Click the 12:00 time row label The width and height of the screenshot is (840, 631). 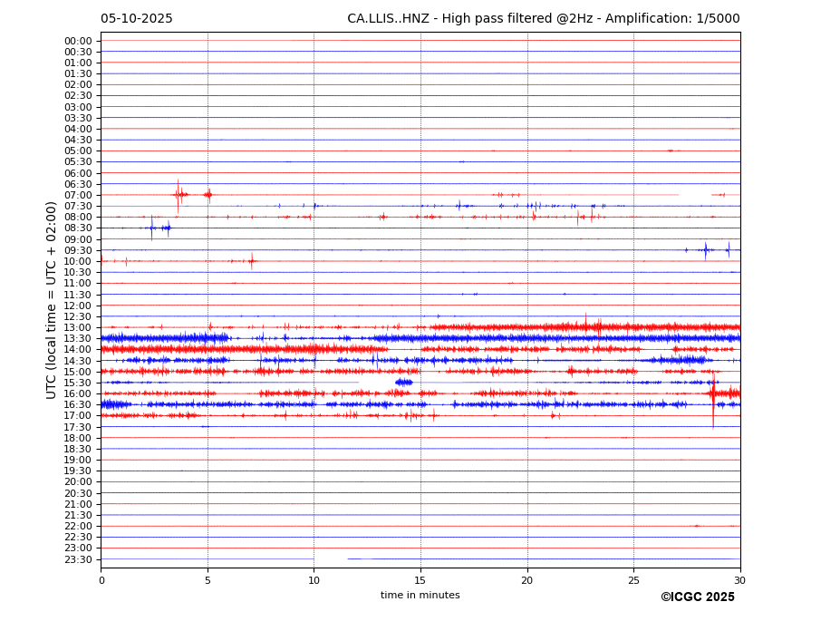78,306
